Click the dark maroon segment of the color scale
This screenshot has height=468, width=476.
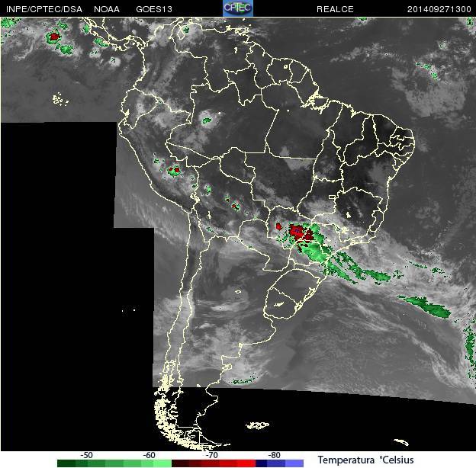click(181, 463)
